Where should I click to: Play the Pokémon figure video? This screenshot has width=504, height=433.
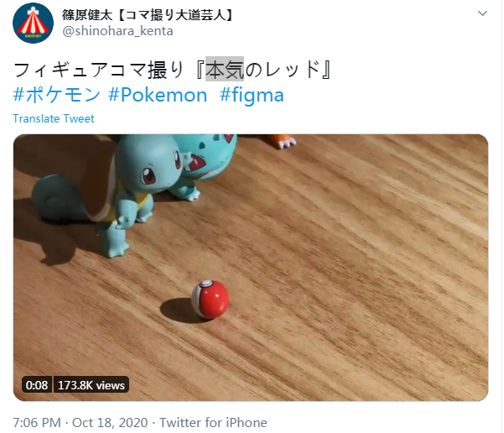point(251,268)
